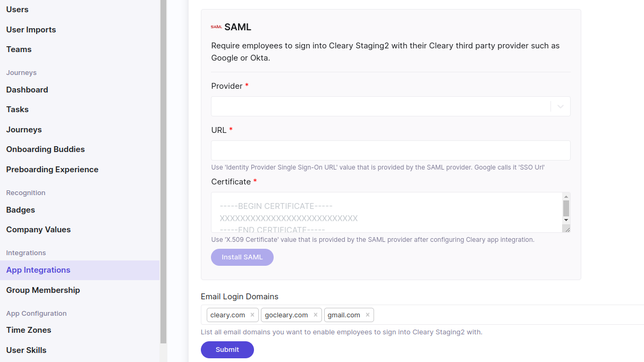Open the Provider dropdown chevron
644x362 pixels.
tap(561, 106)
